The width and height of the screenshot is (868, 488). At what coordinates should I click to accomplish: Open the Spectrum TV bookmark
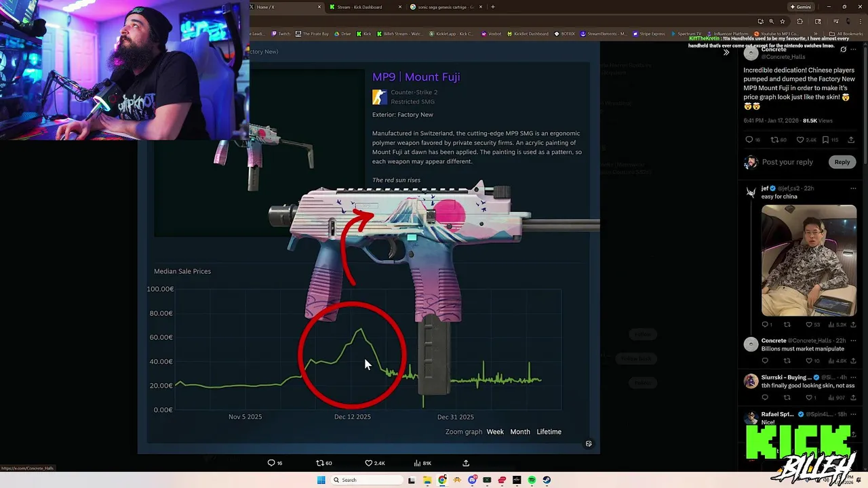686,34
